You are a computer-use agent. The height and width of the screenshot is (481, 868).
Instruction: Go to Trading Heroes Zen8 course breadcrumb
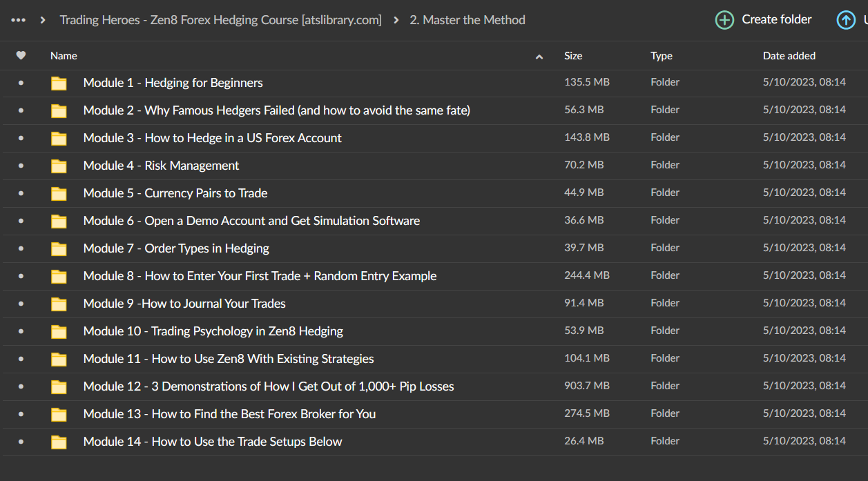220,20
